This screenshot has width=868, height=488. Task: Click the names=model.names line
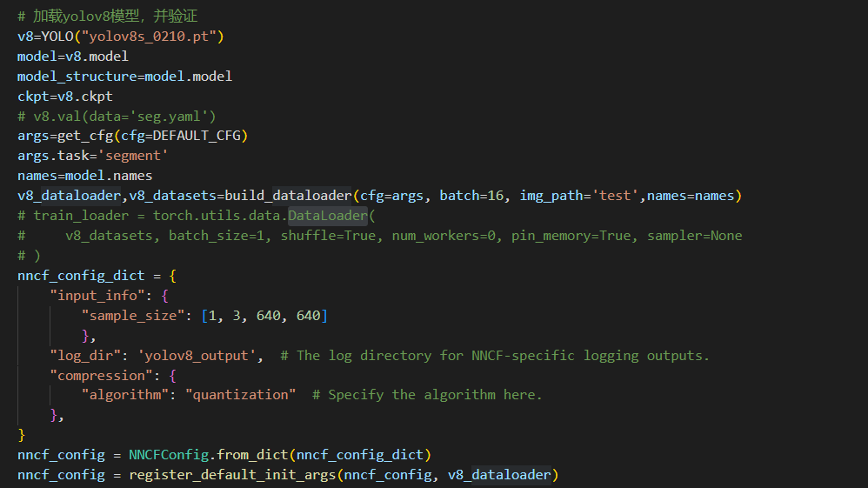(84, 176)
